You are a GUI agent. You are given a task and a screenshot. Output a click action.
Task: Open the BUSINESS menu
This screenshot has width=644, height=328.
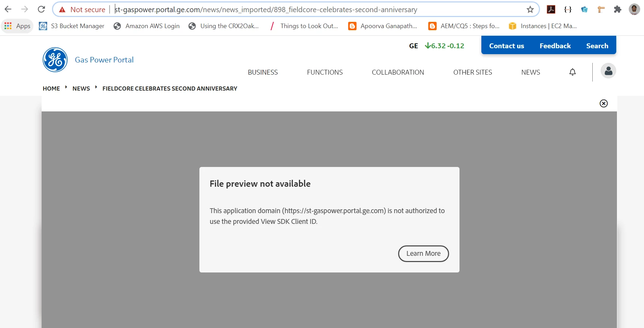click(x=263, y=72)
